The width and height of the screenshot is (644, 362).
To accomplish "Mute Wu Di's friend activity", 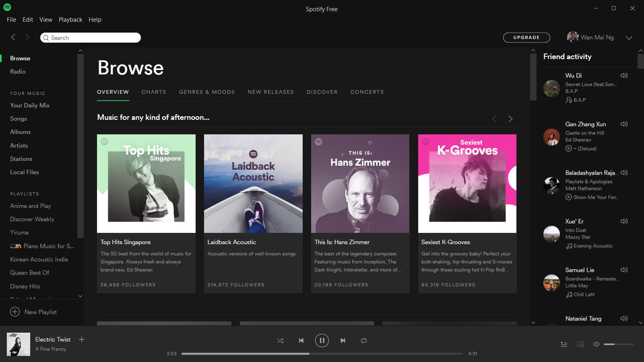I will tap(624, 75).
